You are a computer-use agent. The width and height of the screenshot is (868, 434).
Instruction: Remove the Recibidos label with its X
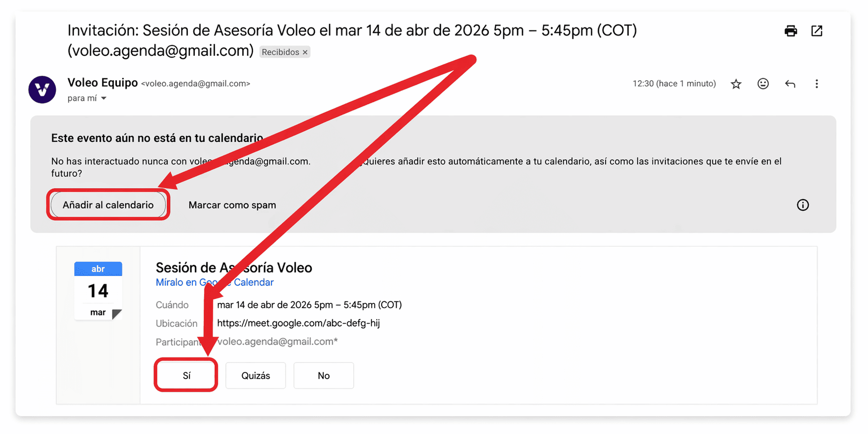[x=305, y=52]
